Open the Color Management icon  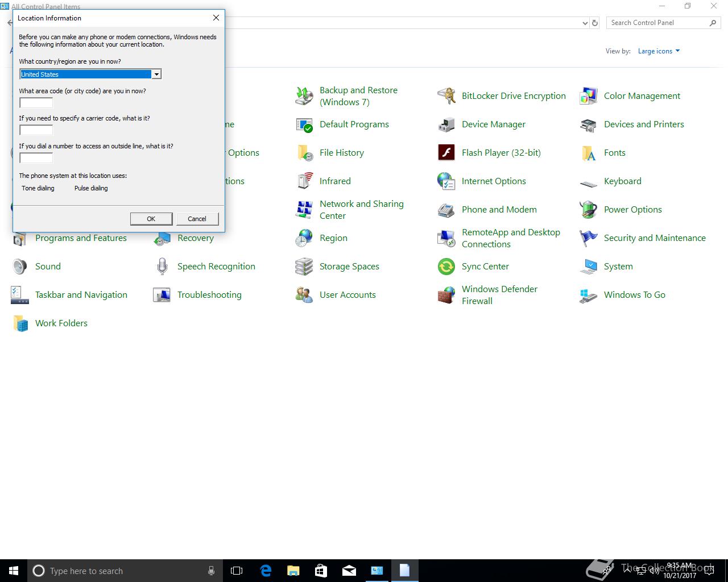coord(589,96)
